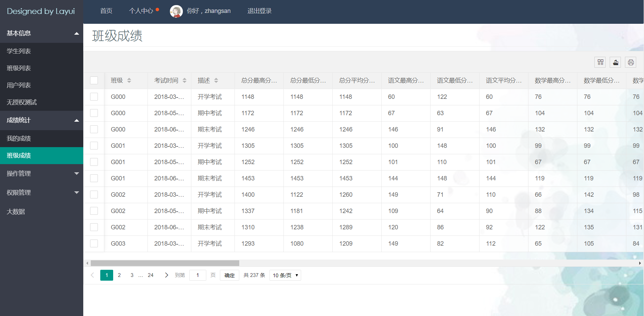The image size is (644, 316).
Task: Click the 1310 cell in G002 期末考试 row
Action: point(259,227)
